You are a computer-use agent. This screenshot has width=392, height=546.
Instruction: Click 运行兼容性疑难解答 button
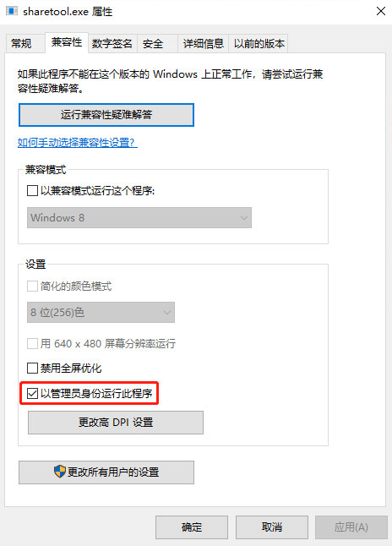106,115
